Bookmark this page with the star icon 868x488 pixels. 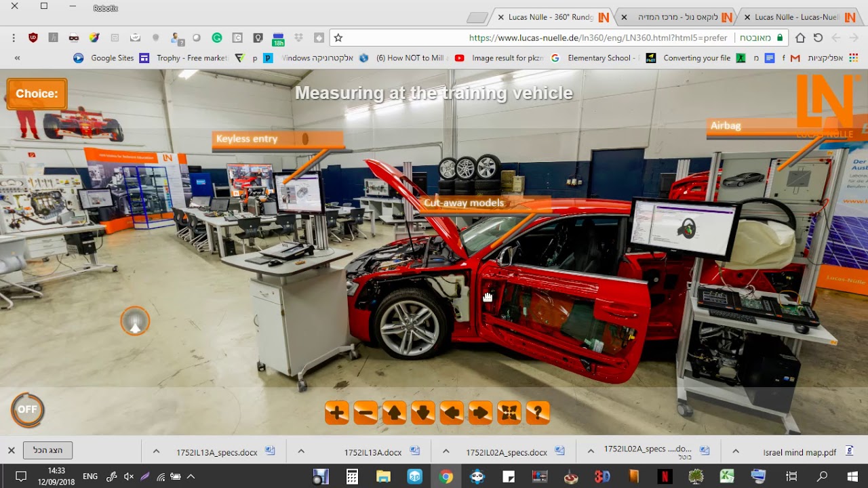tap(338, 38)
